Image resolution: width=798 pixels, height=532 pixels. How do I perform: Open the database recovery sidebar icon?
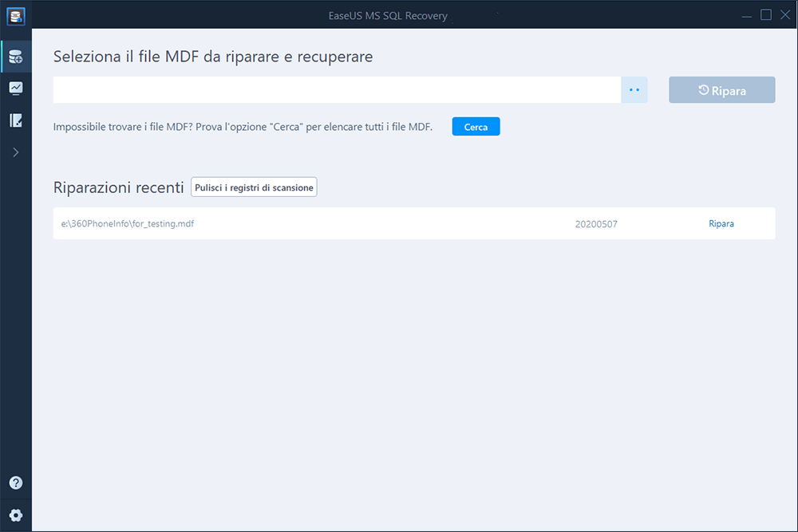(x=16, y=57)
